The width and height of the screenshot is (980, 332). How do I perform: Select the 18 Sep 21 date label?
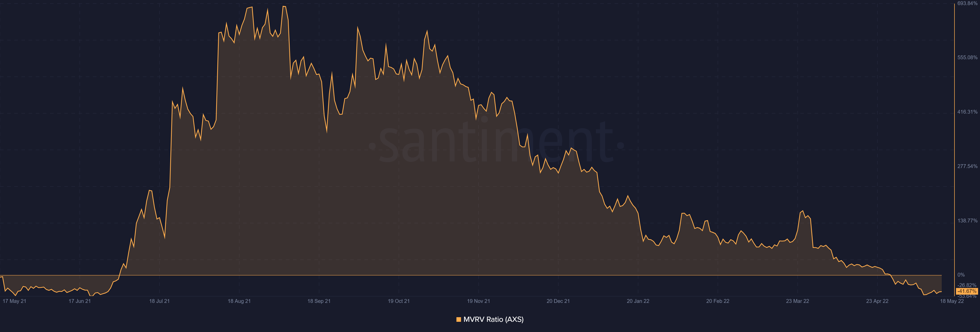tap(319, 301)
